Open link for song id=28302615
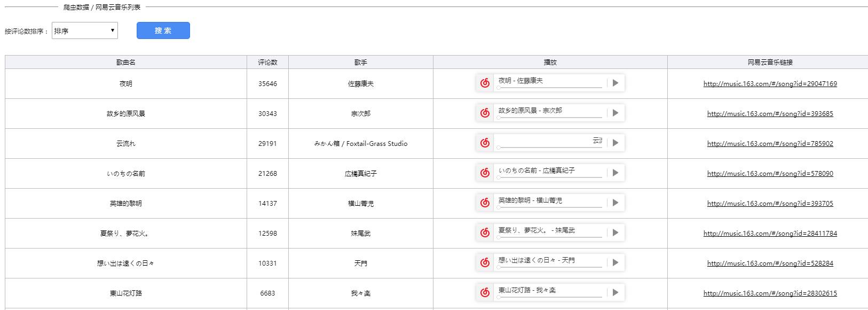 click(x=770, y=293)
